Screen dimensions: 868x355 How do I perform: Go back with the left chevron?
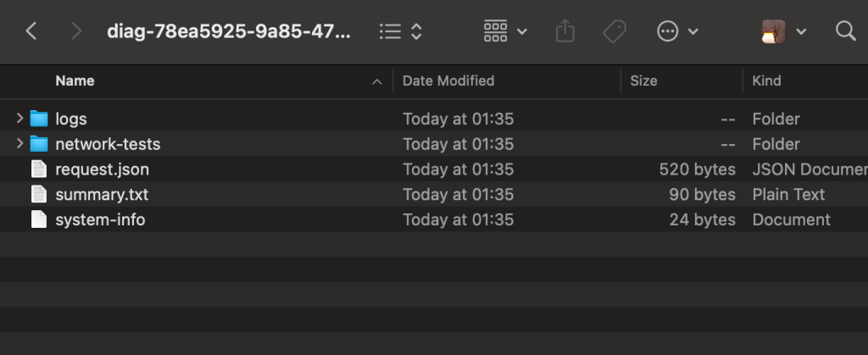(31, 31)
